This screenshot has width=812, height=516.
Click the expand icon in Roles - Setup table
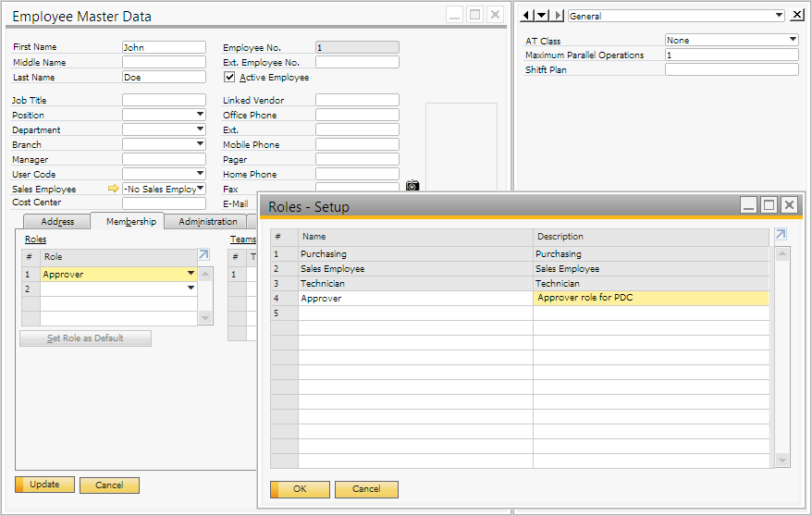(x=781, y=235)
